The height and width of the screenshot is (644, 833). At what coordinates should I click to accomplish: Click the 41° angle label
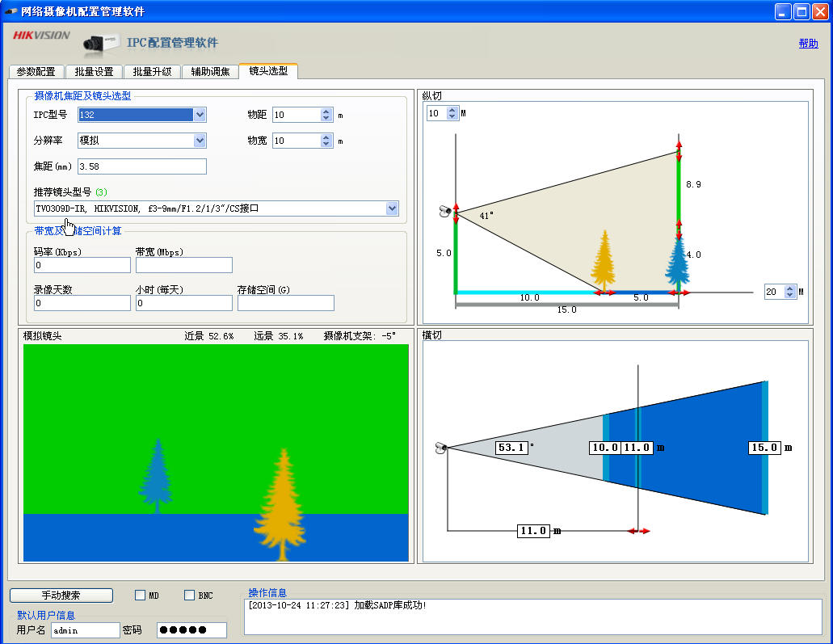pos(486,216)
